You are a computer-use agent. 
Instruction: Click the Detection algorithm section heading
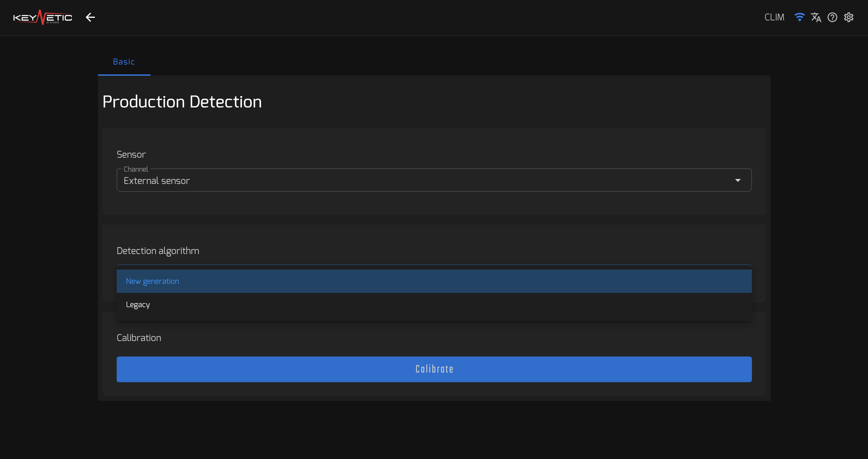pos(158,251)
